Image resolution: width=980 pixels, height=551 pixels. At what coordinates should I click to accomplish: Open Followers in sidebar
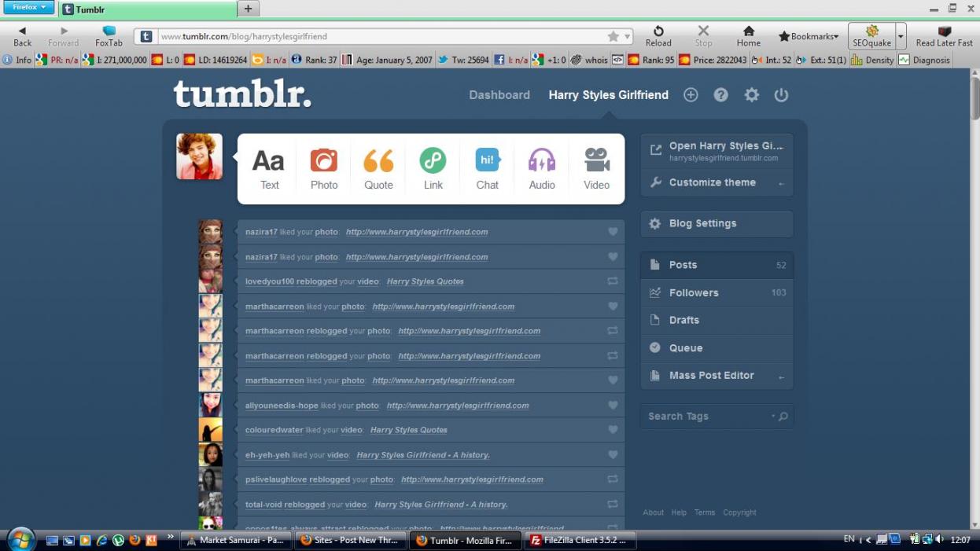pyautogui.click(x=717, y=292)
